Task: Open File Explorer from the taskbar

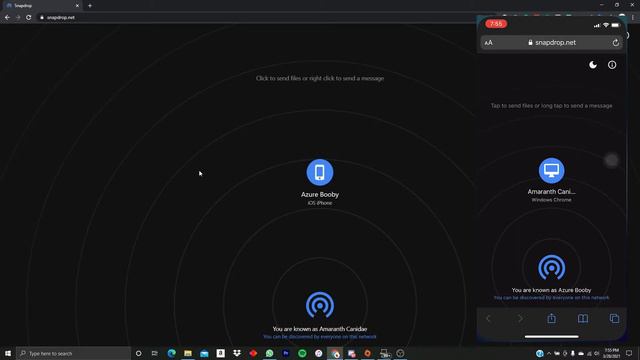Action: [188, 353]
